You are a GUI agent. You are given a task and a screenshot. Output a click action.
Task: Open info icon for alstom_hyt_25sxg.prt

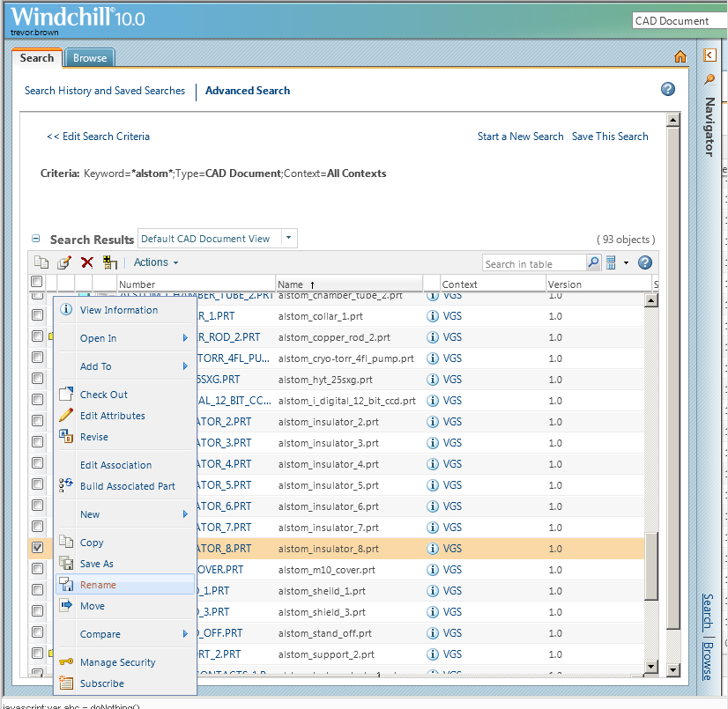coord(432,380)
